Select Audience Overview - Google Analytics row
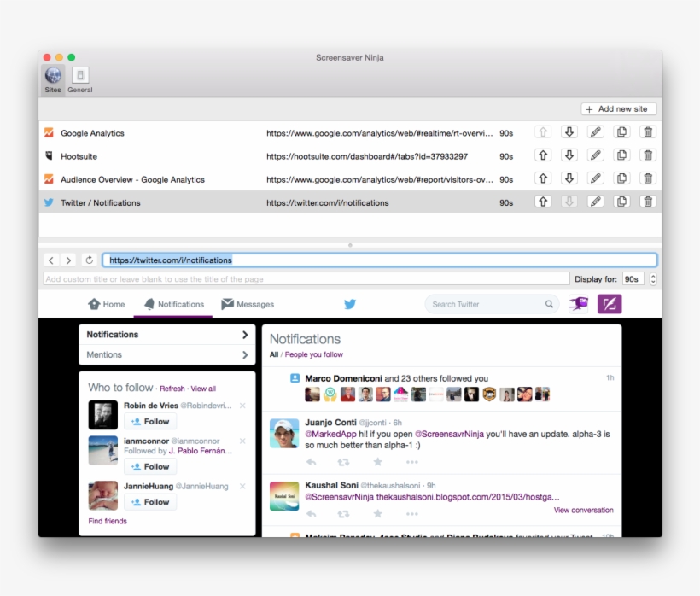700x596 pixels. (x=350, y=179)
